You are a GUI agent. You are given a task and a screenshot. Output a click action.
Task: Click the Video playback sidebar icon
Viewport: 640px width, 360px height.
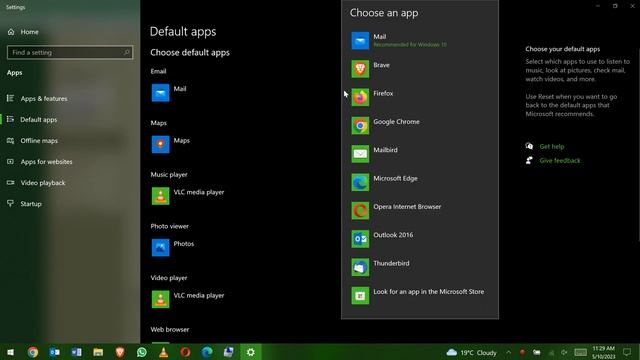click(x=10, y=182)
